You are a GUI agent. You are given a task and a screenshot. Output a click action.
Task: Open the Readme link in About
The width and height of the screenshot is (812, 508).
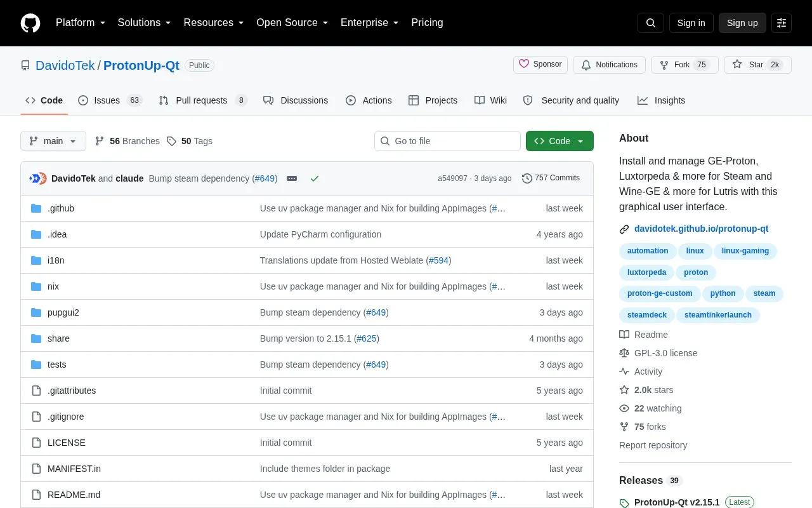click(x=644, y=335)
